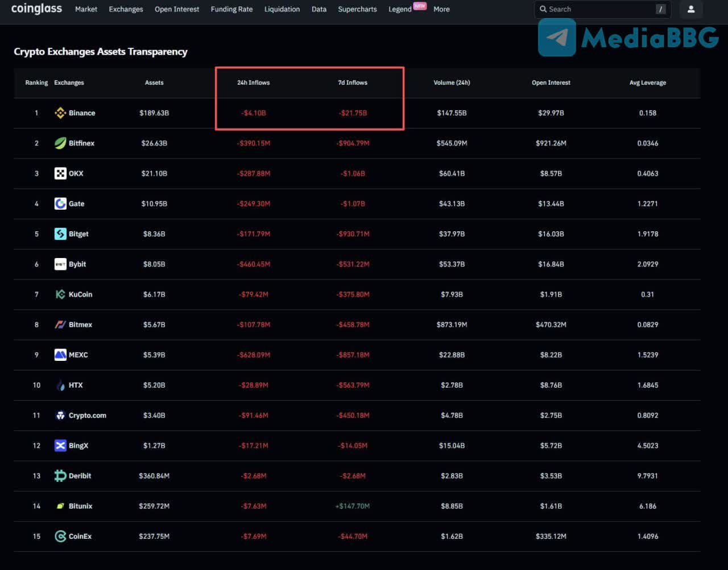Click the Bitget logo icon
Image resolution: width=728 pixels, height=570 pixels.
60,234
